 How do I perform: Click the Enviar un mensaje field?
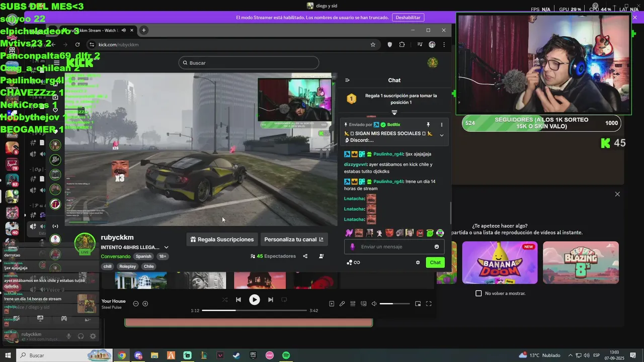point(394,247)
